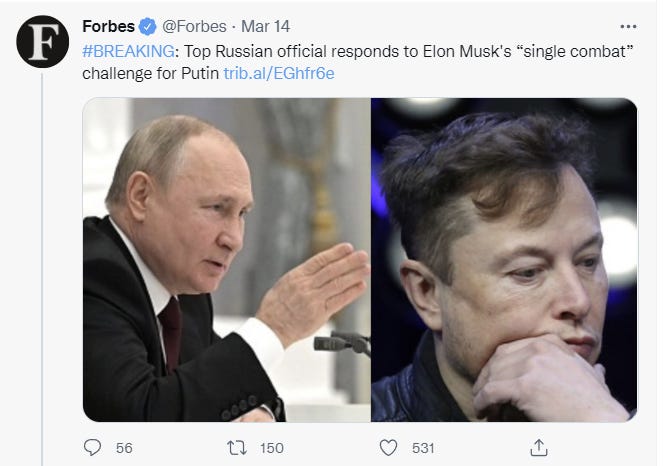
Task: Click the share upload arrow icon
Action: point(539,447)
